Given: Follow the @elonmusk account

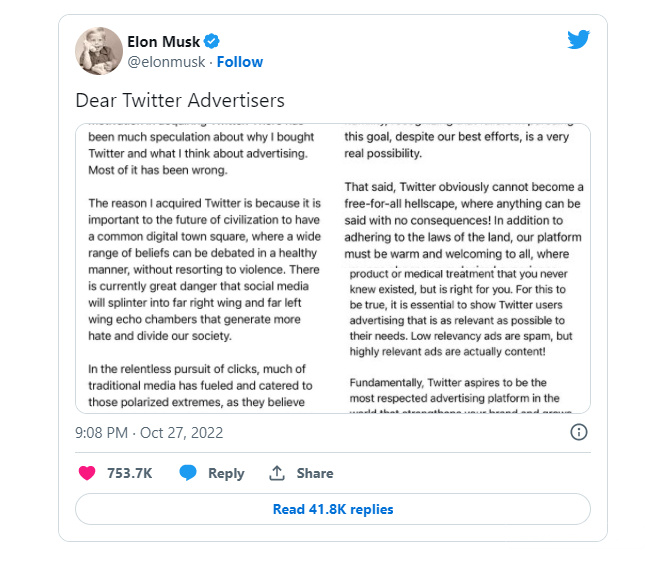Looking at the screenshot, I should [240, 61].
